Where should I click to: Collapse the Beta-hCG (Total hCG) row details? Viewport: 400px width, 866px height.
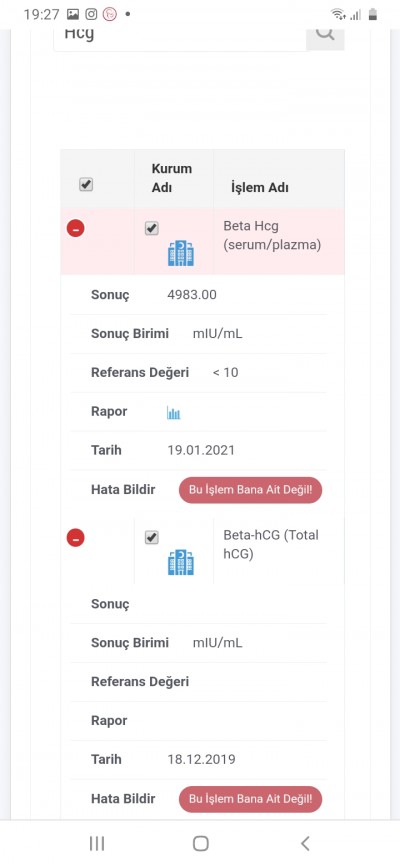76,537
